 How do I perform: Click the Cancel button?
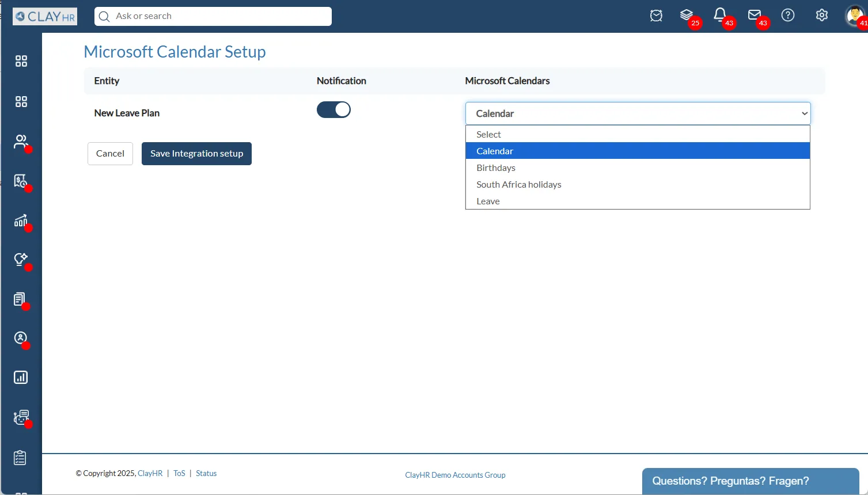110,154
